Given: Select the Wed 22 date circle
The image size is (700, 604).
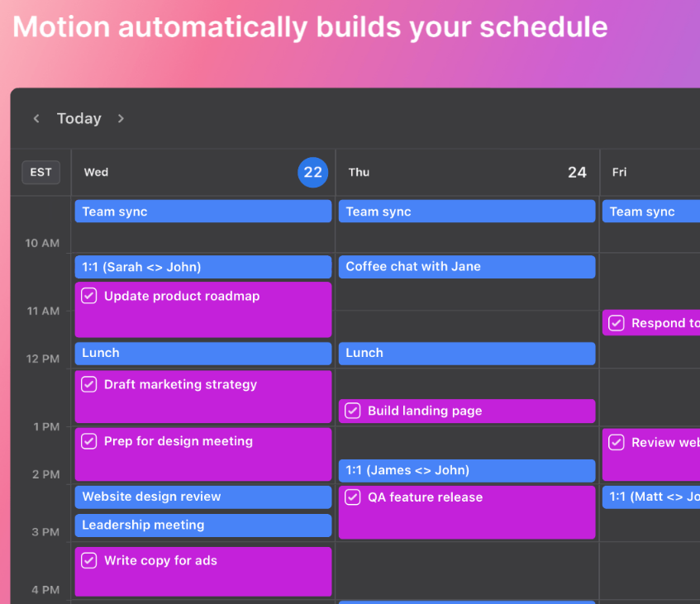Looking at the screenshot, I should pos(312,172).
